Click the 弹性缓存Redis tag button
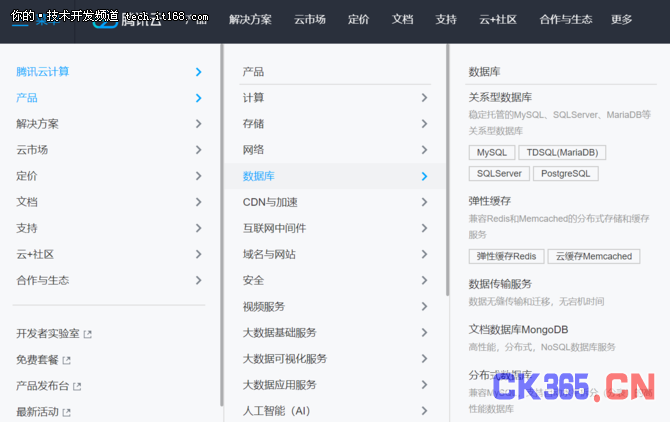Image resolution: width=670 pixels, height=422 pixels. 506,256
